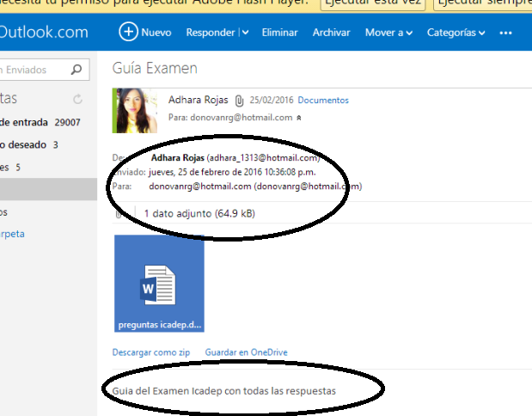Open preguntas icadep Word attachment
This screenshot has height=416, width=532.
[159, 284]
